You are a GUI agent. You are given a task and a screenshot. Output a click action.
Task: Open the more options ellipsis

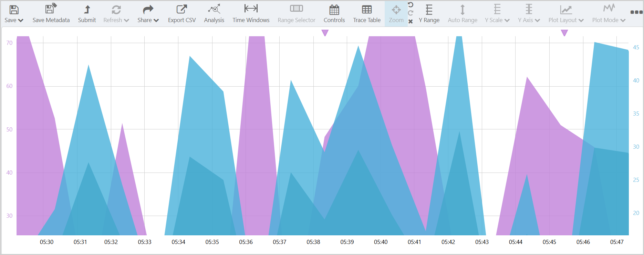pyautogui.click(x=636, y=12)
